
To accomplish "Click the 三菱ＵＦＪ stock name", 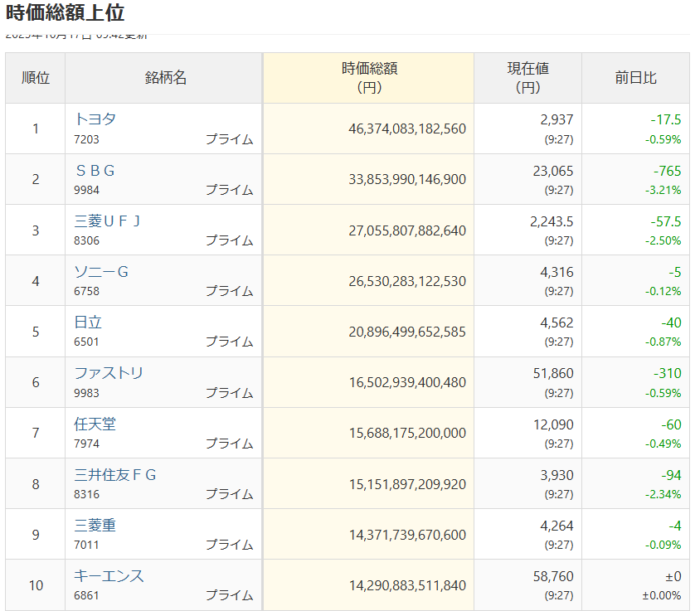I will tap(108, 221).
